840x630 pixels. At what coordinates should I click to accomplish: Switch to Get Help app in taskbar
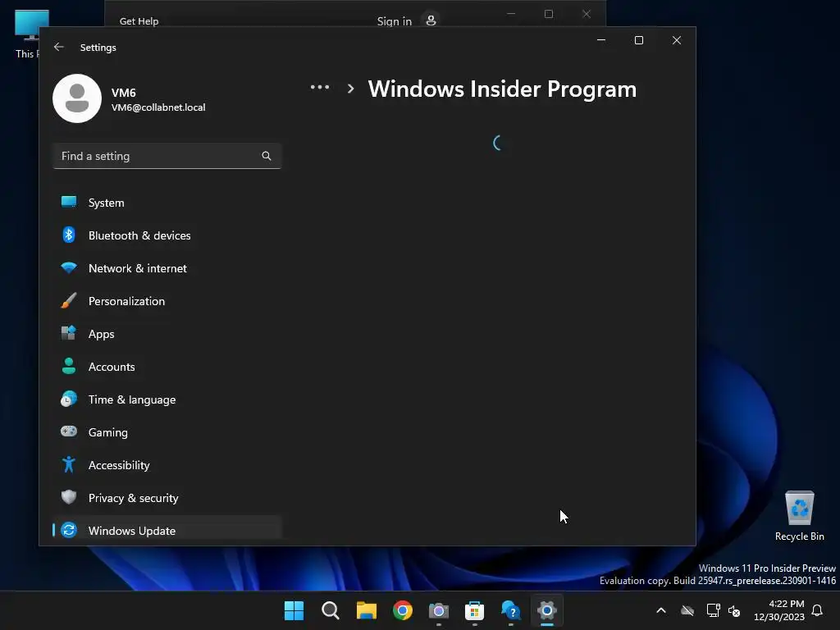point(511,610)
